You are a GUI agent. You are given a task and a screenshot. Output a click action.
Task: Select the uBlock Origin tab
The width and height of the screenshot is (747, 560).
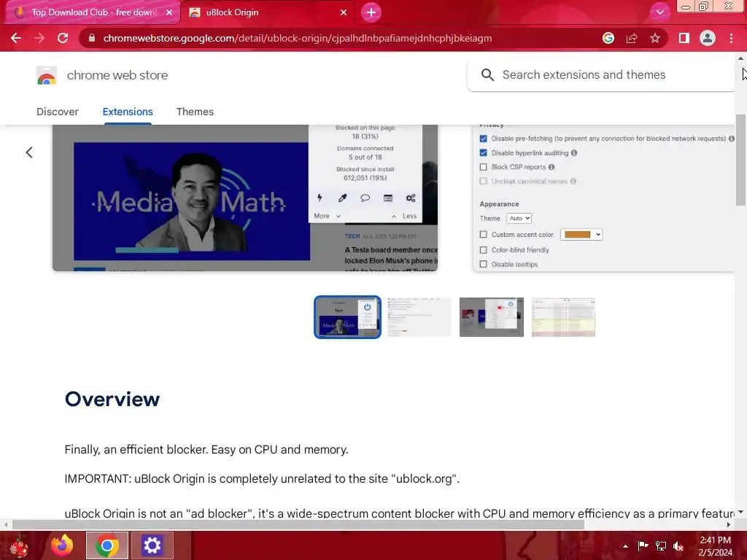(267, 12)
